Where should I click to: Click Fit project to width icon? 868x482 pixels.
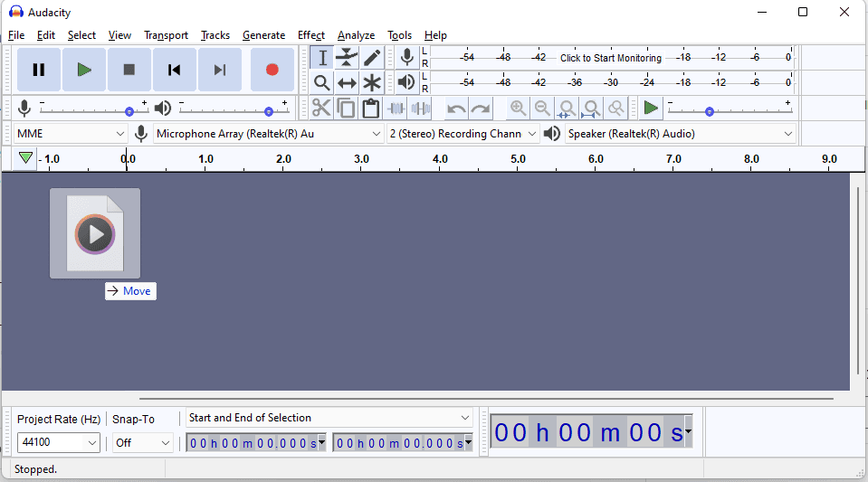click(592, 108)
